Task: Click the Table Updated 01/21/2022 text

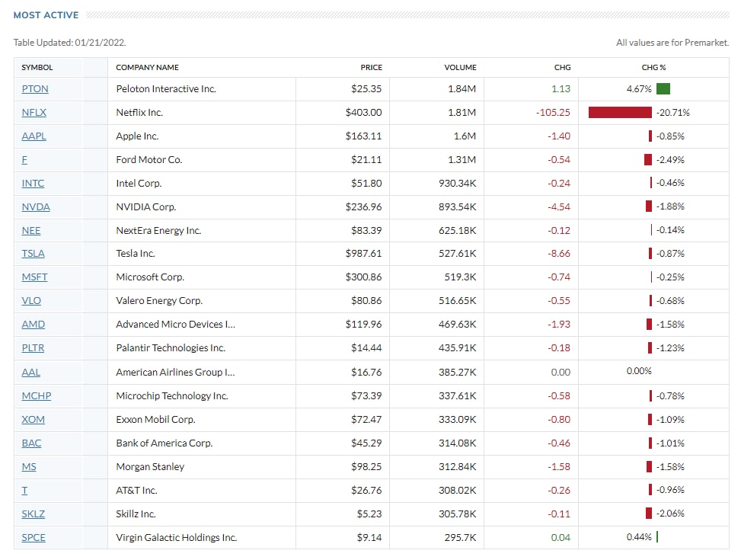Action: (69, 43)
